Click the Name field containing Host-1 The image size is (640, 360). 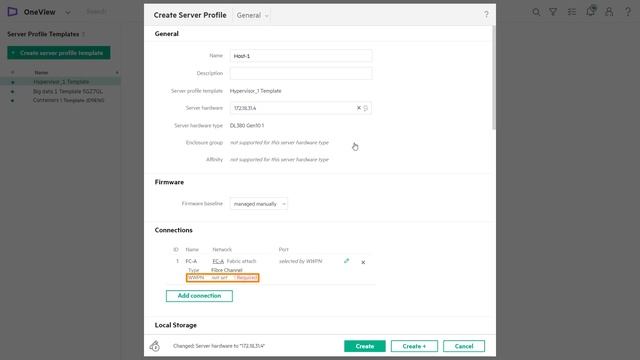(x=301, y=56)
